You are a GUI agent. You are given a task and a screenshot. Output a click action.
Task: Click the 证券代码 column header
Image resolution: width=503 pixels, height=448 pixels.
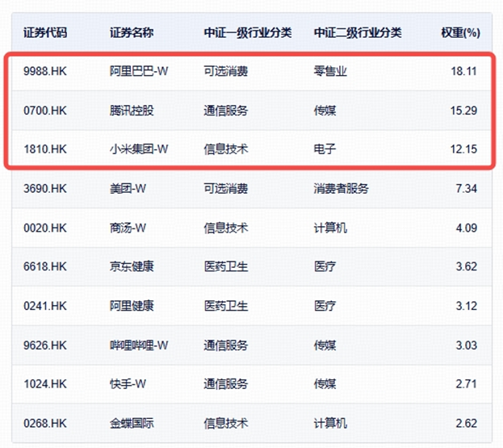click(x=46, y=33)
